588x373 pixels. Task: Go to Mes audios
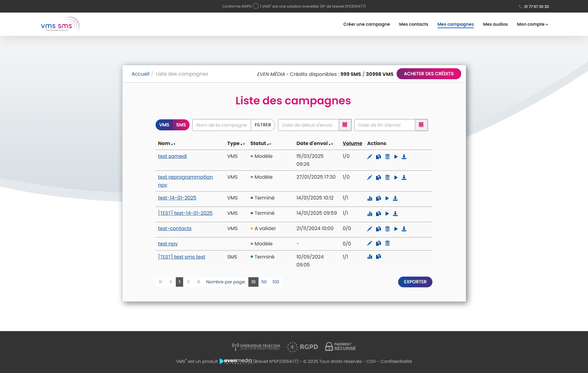tap(495, 24)
